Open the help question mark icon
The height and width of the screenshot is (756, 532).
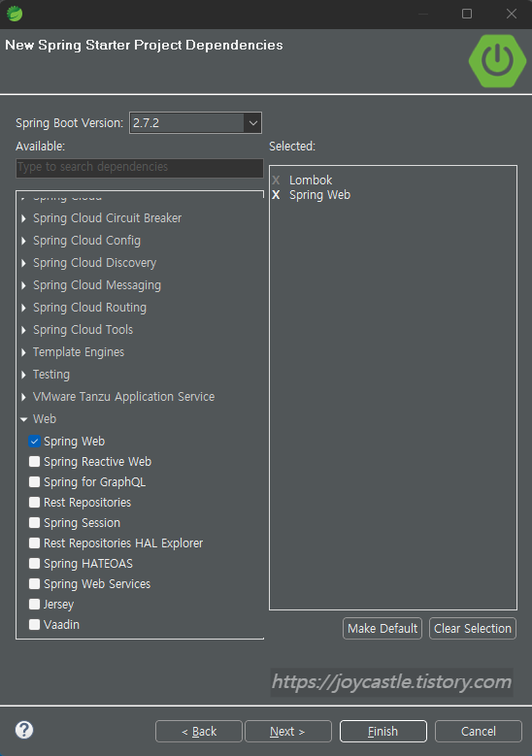coord(24,730)
